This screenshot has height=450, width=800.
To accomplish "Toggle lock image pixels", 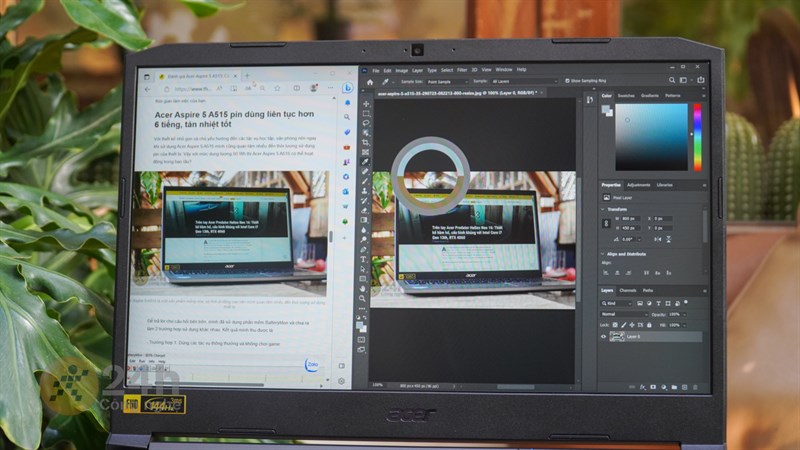I will [623, 324].
